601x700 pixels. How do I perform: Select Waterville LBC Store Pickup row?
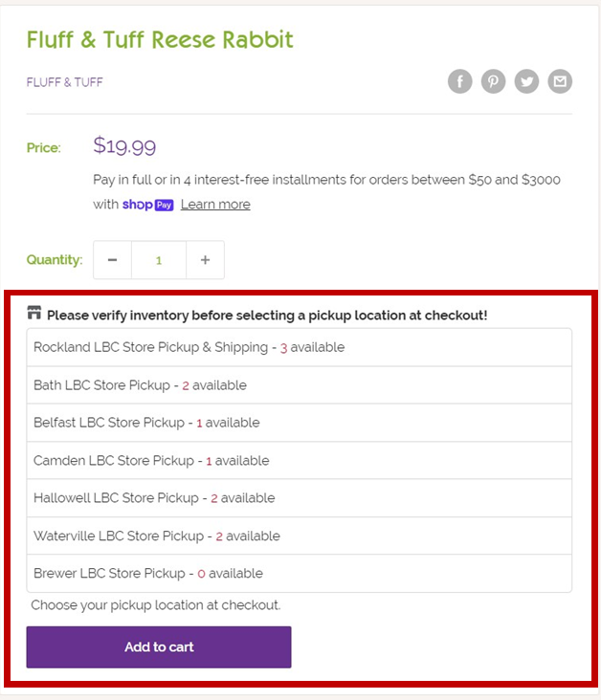(299, 536)
